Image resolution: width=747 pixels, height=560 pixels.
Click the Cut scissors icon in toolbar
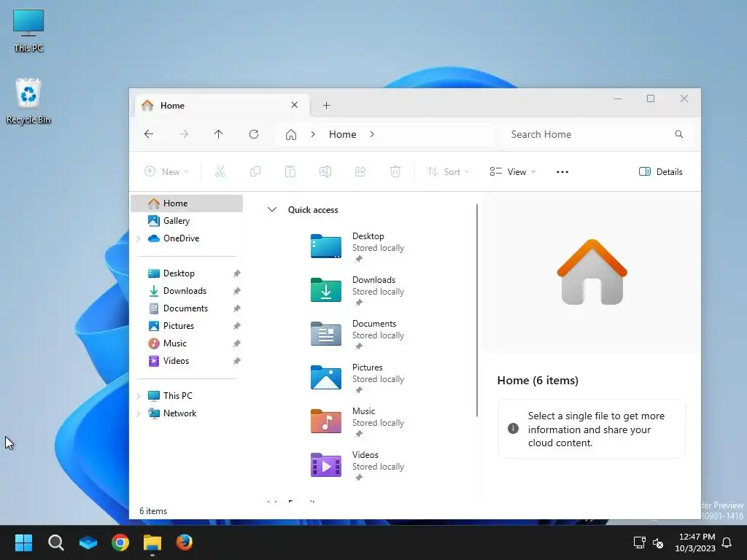pos(220,171)
